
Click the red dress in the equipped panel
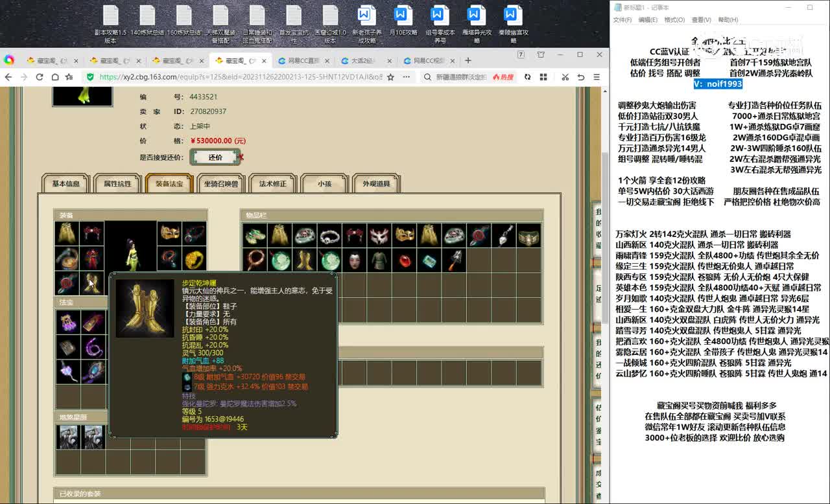coord(91,258)
